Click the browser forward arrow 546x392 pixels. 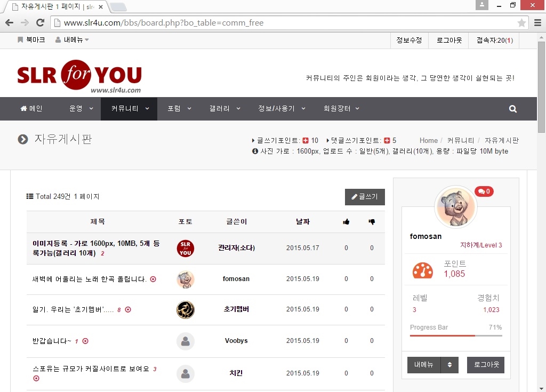[25, 22]
